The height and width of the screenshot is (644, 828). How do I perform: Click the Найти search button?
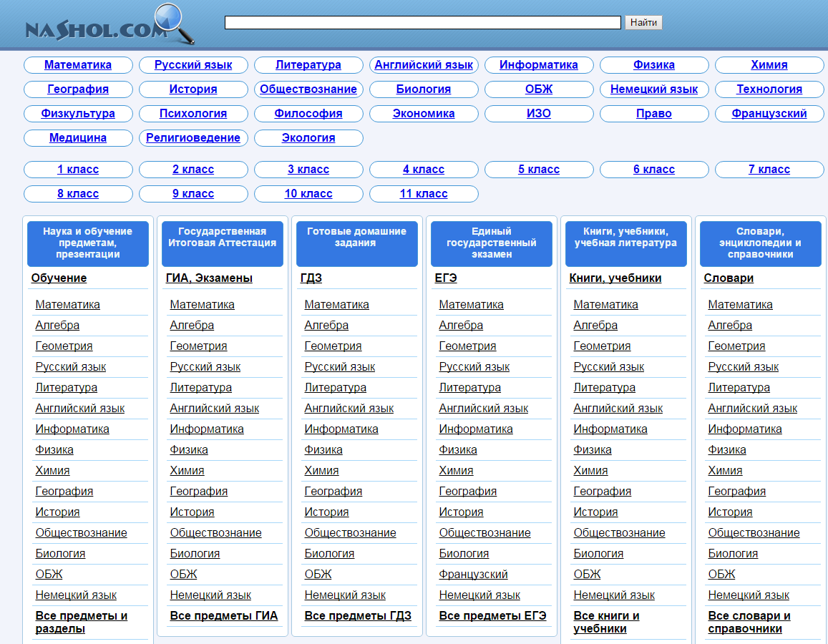point(643,22)
